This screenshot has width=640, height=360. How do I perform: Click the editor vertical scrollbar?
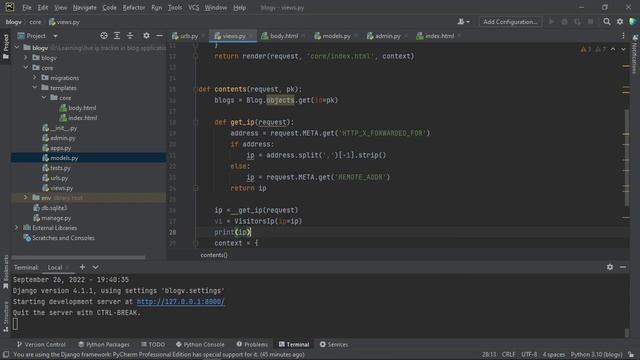[627, 157]
